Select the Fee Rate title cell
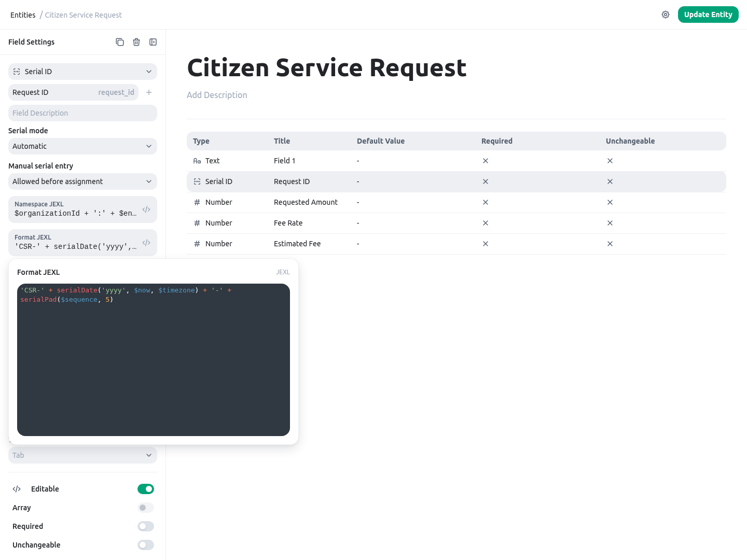The image size is (747, 560). [288, 223]
